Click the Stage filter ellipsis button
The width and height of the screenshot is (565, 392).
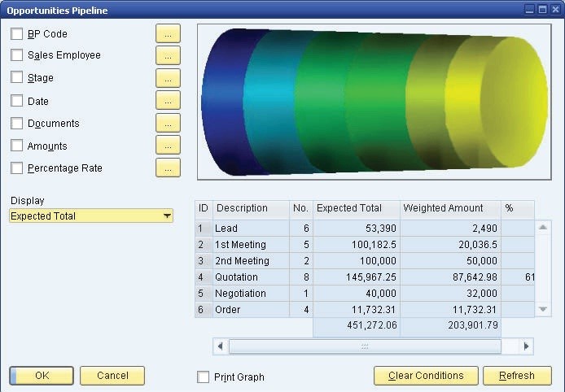168,78
